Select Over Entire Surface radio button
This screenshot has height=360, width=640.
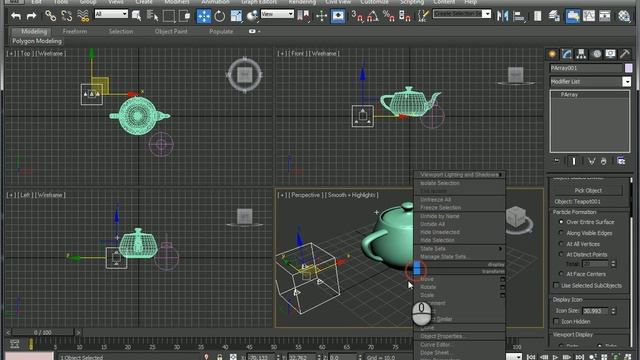561,222
